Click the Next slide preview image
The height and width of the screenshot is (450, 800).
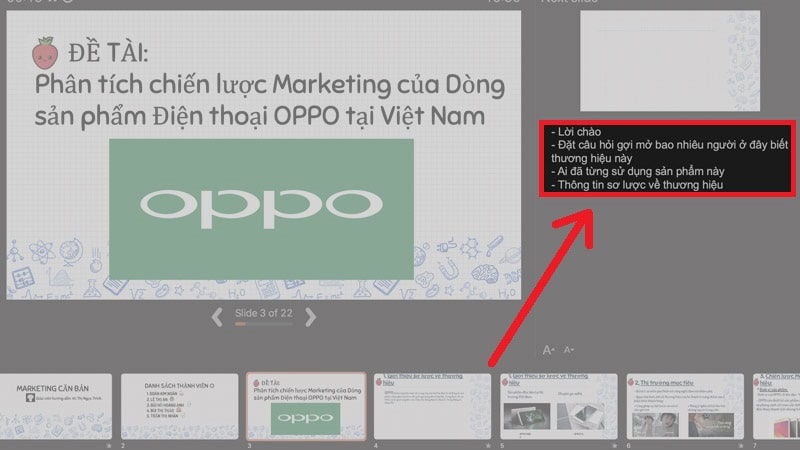click(x=670, y=61)
